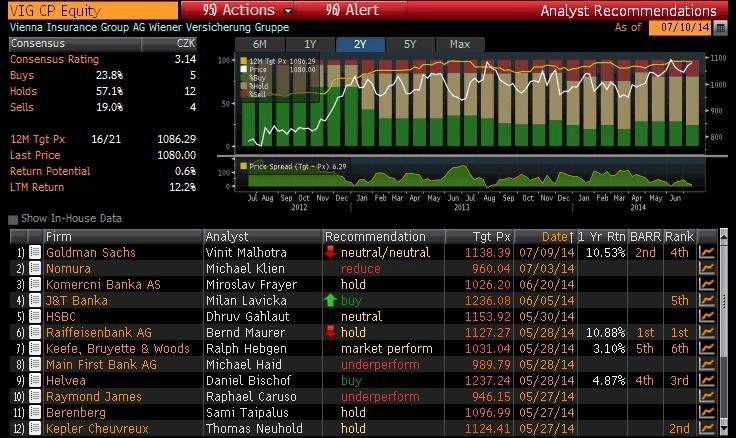Screen dimensions: 736x438
Task: Open Helvea firm link
Action: pos(66,380)
